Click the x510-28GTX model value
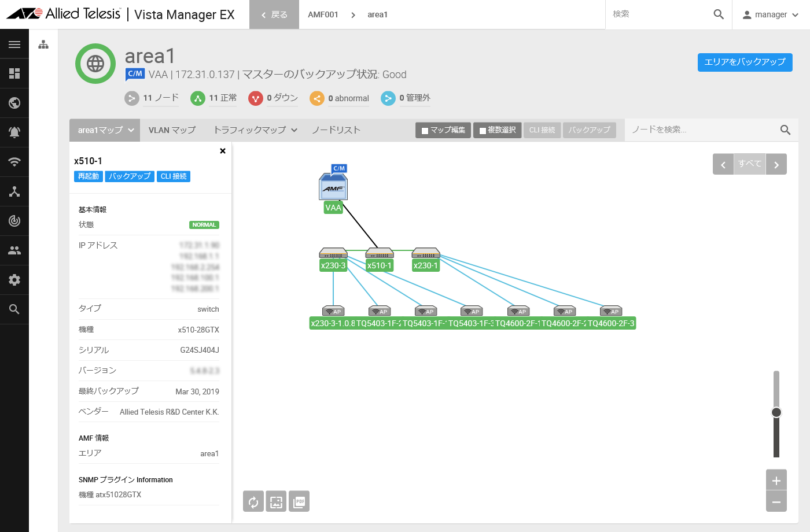Viewport: 810px width, 532px height. coord(198,330)
